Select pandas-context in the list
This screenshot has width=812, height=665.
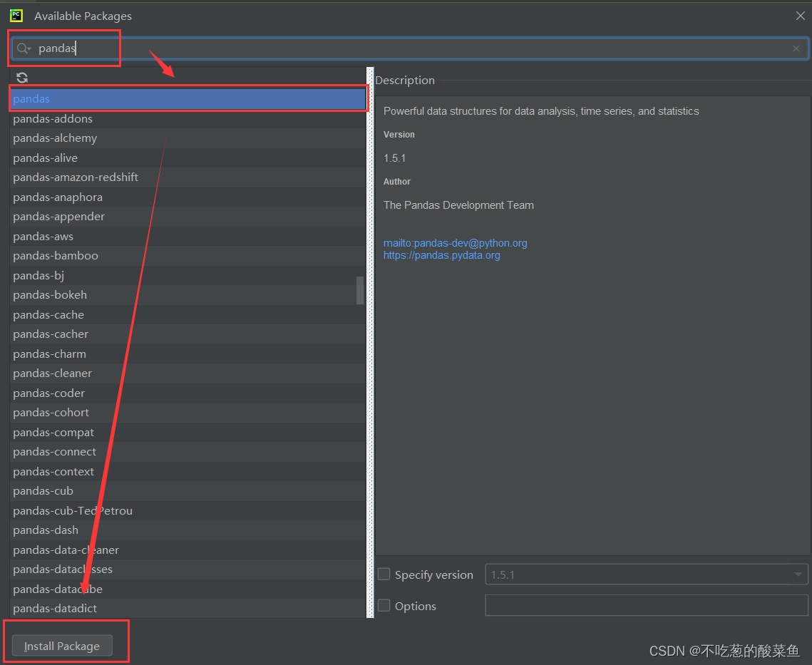[x=187, y=471]
